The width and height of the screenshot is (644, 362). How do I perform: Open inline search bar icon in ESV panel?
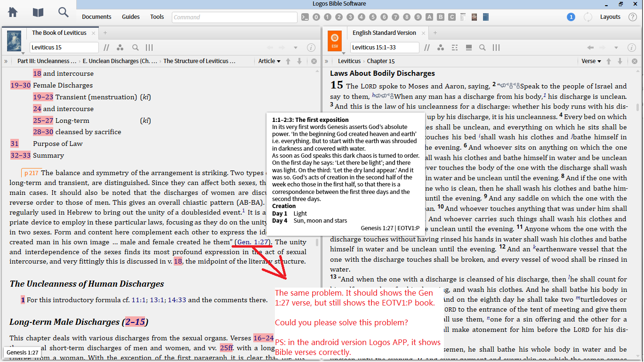coord(469,48)
